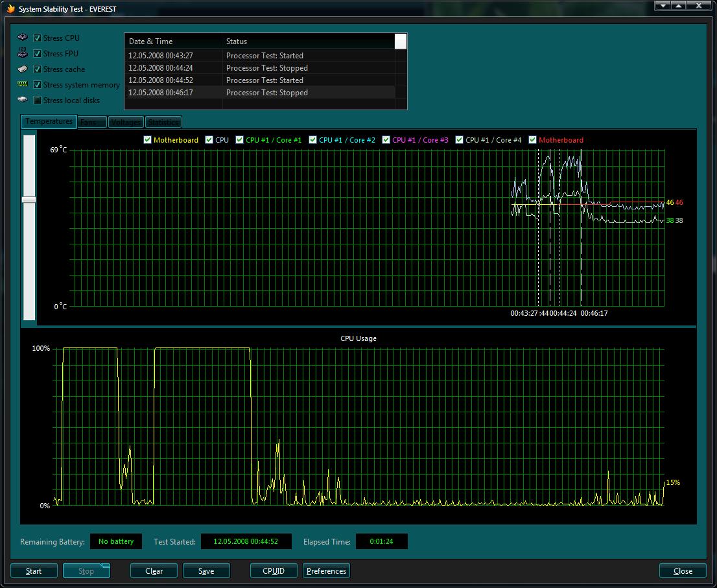Click the Elapsed Time value 0:01:24
Screen dimensions: 717x588
(381, 541)
